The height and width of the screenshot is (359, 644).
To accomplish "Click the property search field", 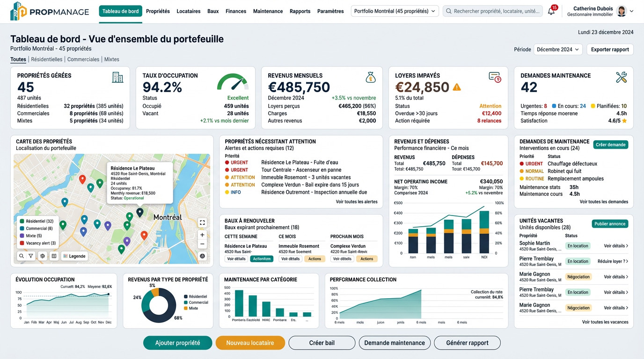I will tap(493, 10).
